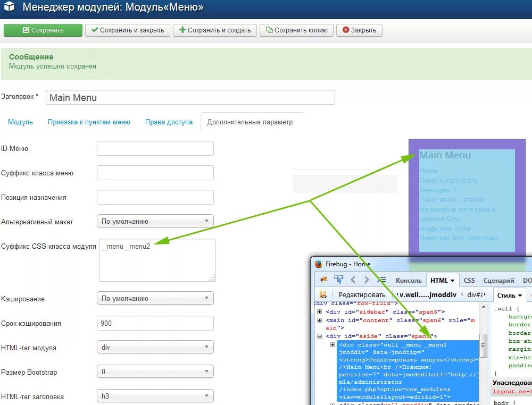
Task: Click scrollbar thumb in Firebug HTML panel
Action: tap(483, 345)
